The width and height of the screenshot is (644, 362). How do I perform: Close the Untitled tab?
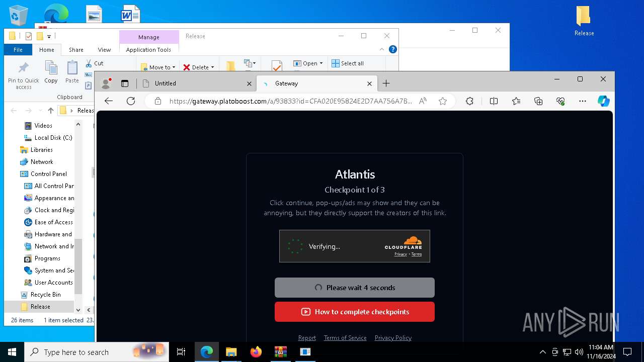(249, 83)
